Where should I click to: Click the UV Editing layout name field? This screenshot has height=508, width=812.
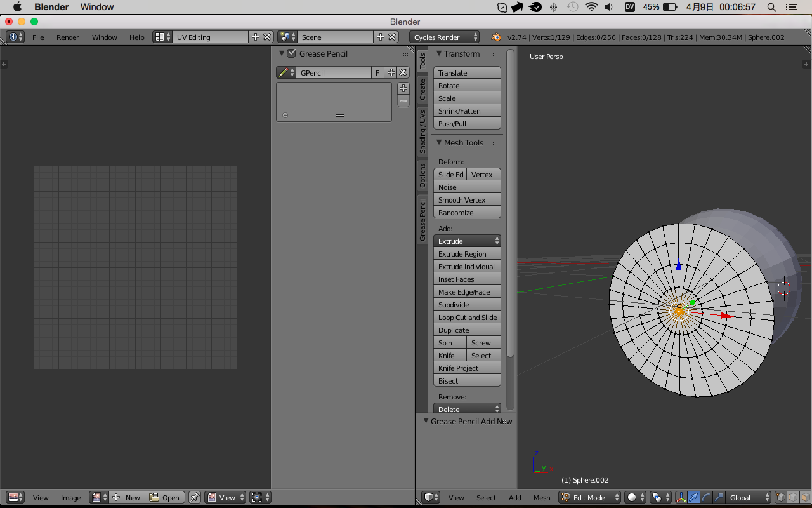(211, 37)
